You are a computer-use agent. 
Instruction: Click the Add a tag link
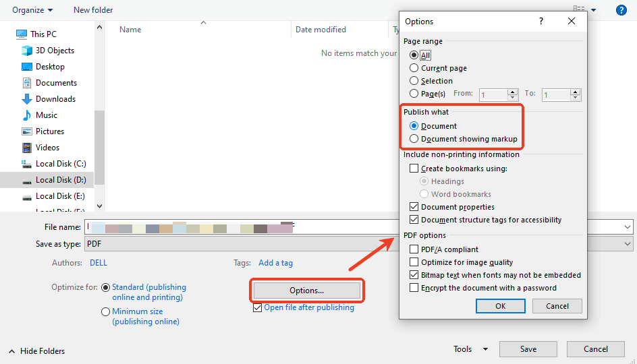click(x=275, y=263)
